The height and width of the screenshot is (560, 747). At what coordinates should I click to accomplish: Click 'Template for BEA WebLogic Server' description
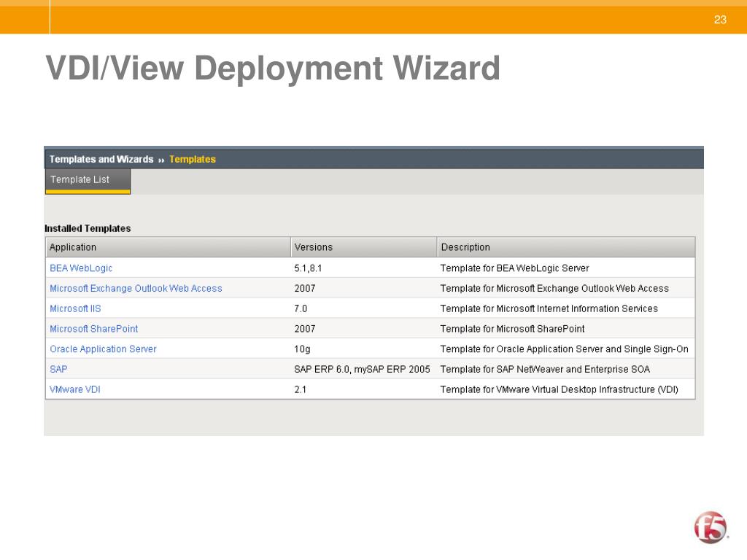(514, 268)
